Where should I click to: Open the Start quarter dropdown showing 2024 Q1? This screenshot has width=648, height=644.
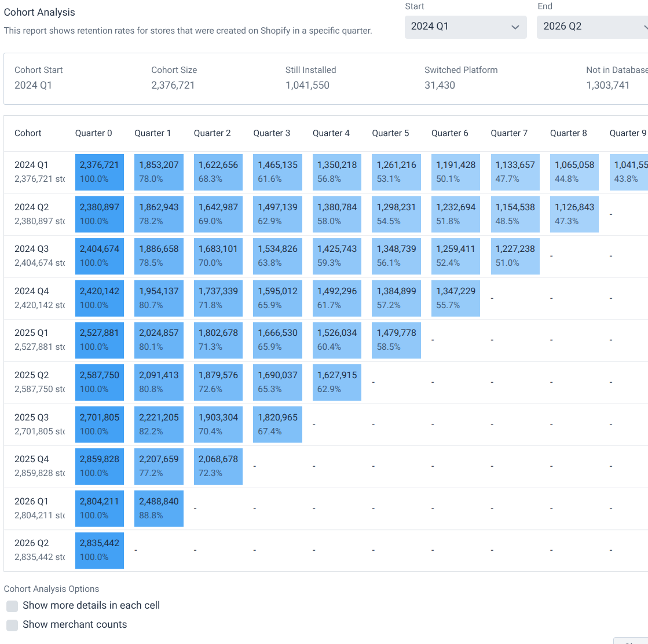466,27
